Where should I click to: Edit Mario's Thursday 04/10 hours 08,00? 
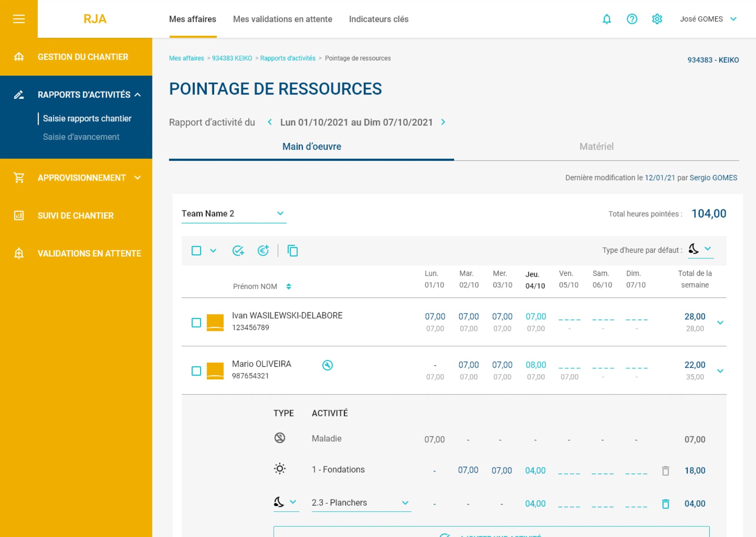click(x=536, y=365)
